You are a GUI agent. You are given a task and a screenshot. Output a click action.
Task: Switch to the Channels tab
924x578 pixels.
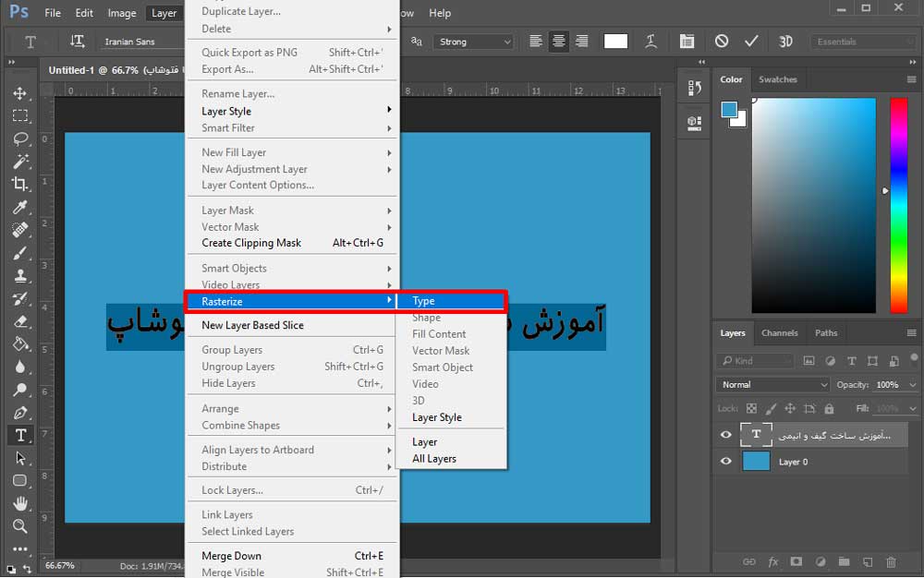[779, 333]
